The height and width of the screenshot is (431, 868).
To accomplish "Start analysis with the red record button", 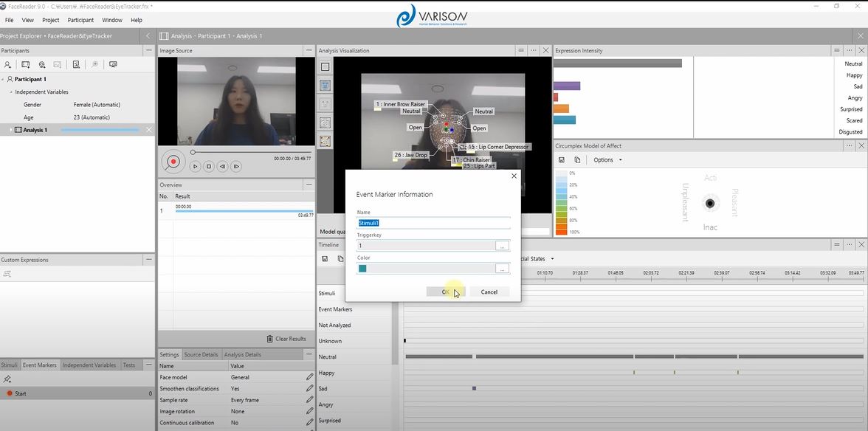I will click(x=173, y=162).
